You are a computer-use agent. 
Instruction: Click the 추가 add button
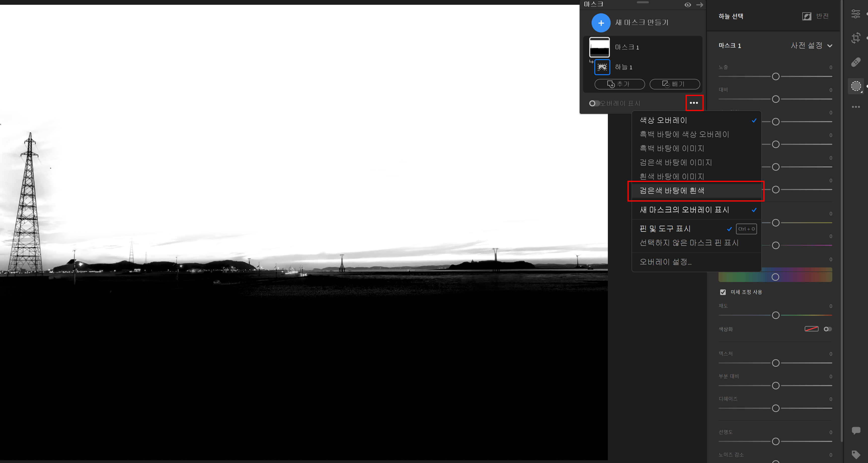pyautogui.click(x=619, y=84)
